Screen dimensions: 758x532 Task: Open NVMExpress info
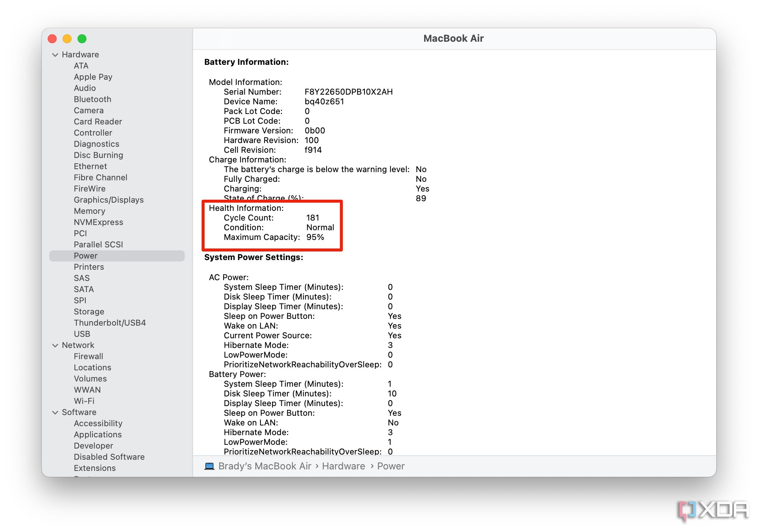point(98,222)
